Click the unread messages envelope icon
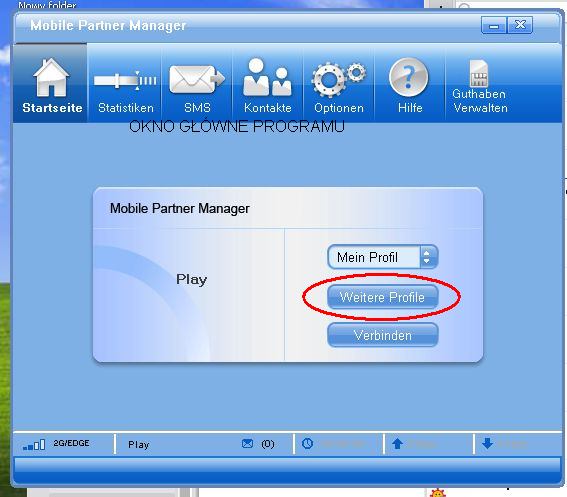This screenshot has width=567, height=497. click(x=247, y=443)
